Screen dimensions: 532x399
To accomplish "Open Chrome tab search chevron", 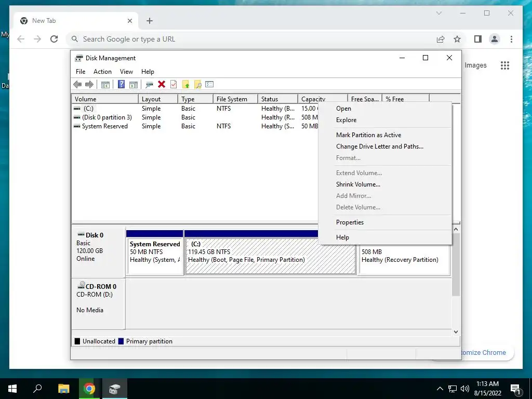I will [438, 13].
